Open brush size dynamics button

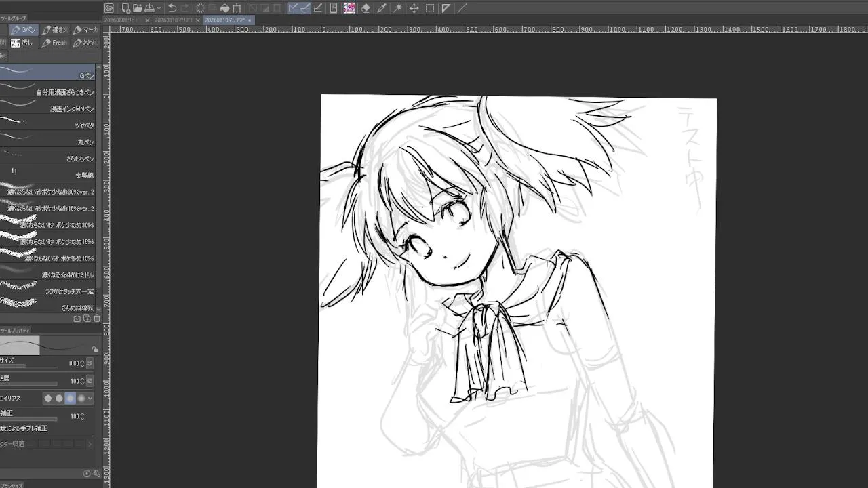tap(90, 363)
